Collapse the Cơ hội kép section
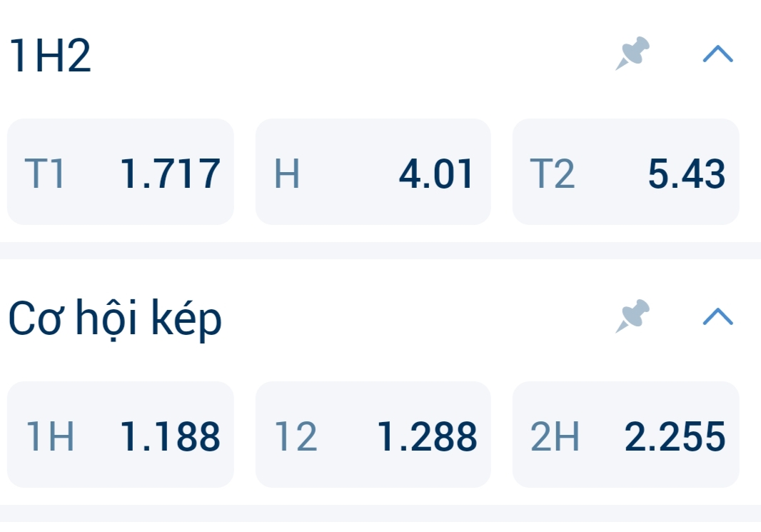The image size is (761, 532). point(717,317)
